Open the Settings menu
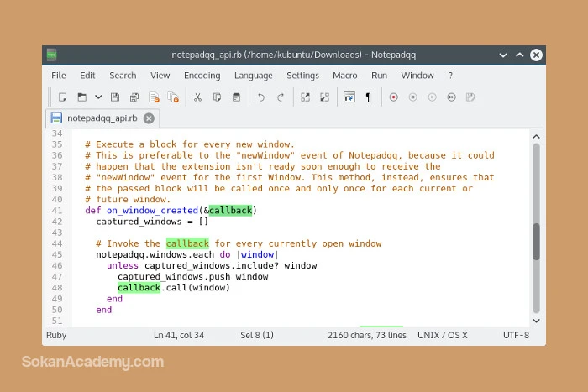The height and width of the screenshot is (392, 588). pos(302,76)
